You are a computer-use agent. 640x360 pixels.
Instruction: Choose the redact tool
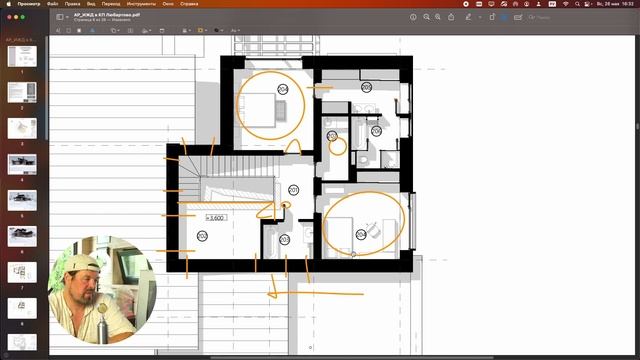pos(79,30)
